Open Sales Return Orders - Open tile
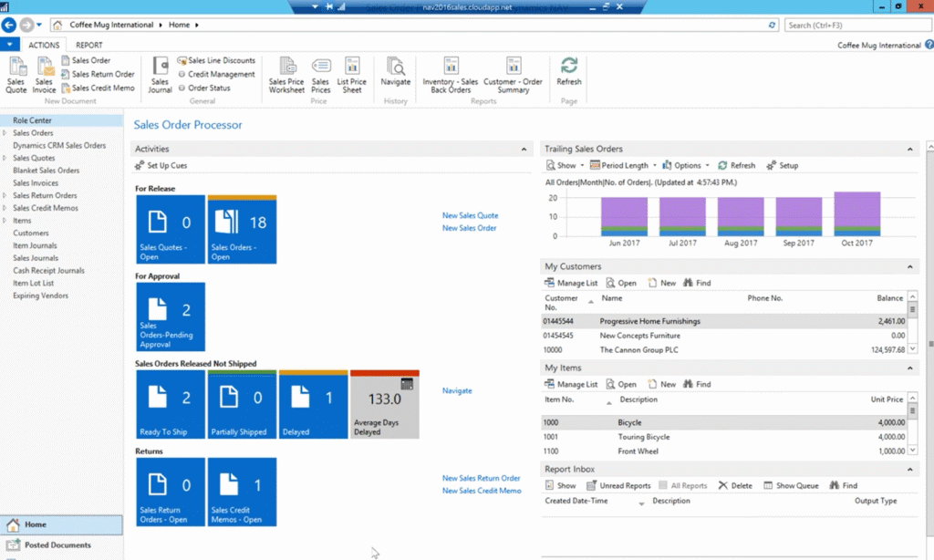The image size is (934, 560). tap(171, 493)
